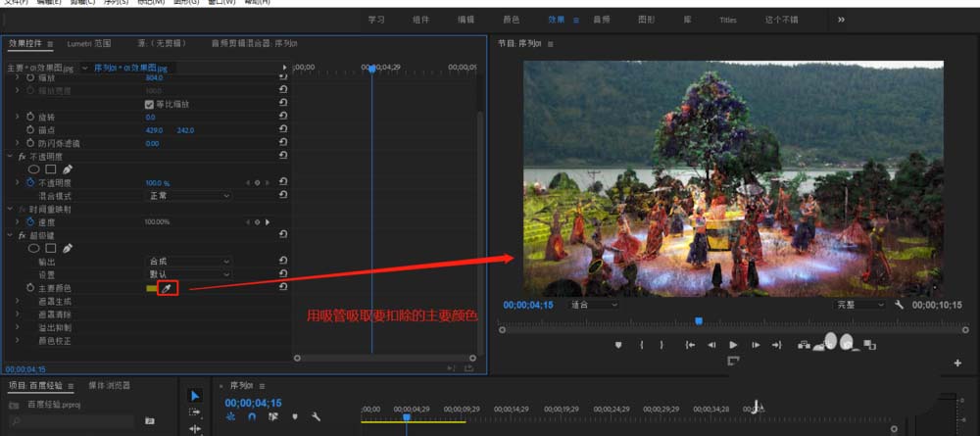Open the 媒体浏览器 panel tab
The image size is (980, 436).
coord(110,386)
